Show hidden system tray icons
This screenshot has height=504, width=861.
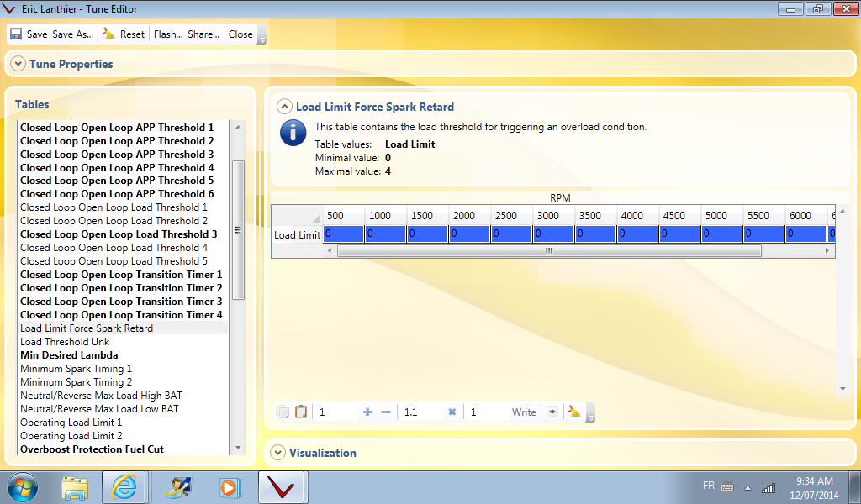click(x=747, y=487)
